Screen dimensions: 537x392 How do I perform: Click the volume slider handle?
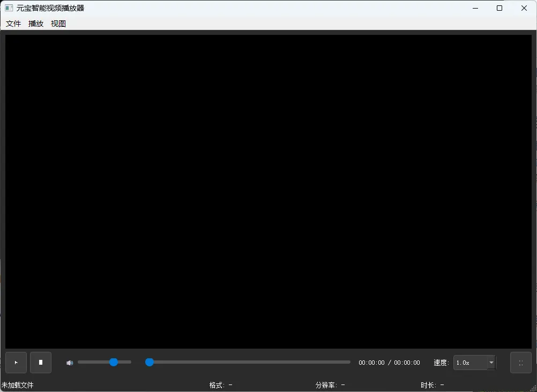pos(114,362)
